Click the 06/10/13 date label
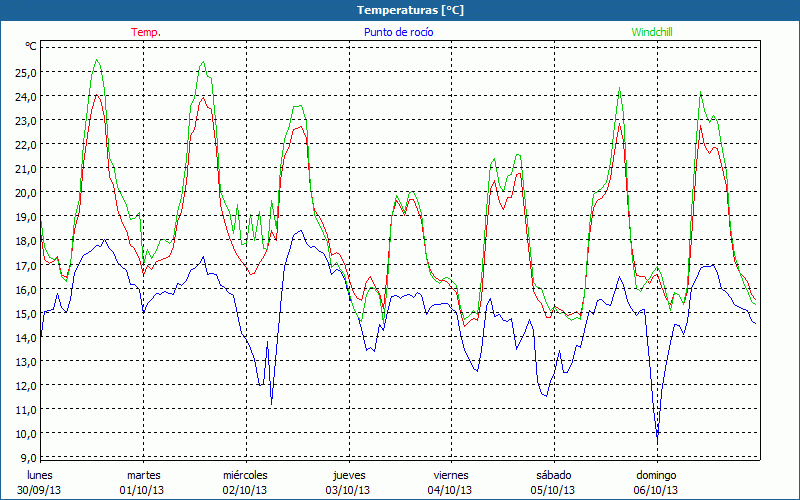The width and height of the screenshot is (800, 500). pyautogui.click(x=656, y=490)
